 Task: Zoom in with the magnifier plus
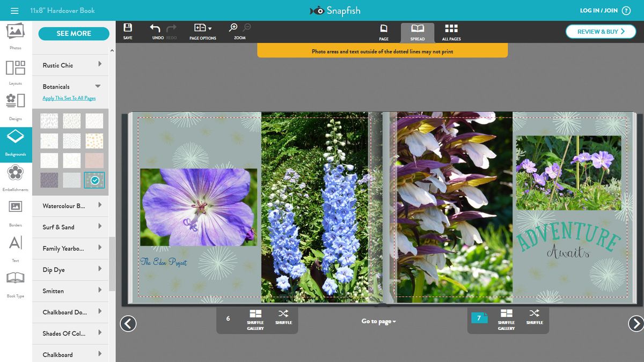[x=233, y=28]
